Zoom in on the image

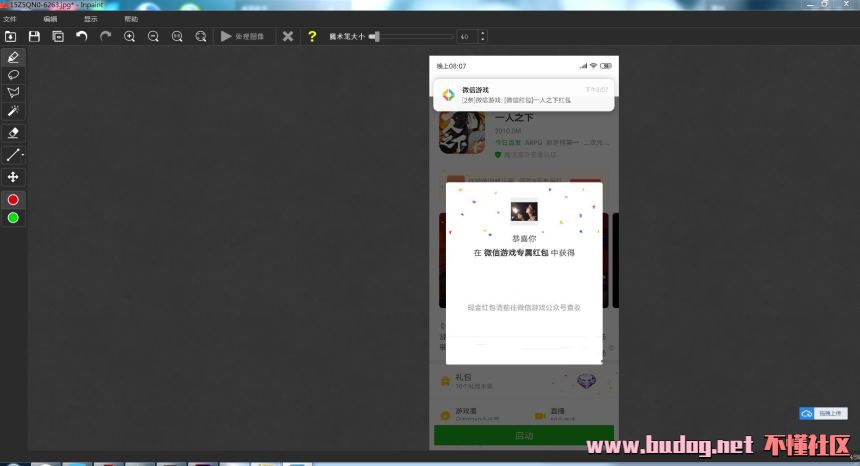pos(129,37)
